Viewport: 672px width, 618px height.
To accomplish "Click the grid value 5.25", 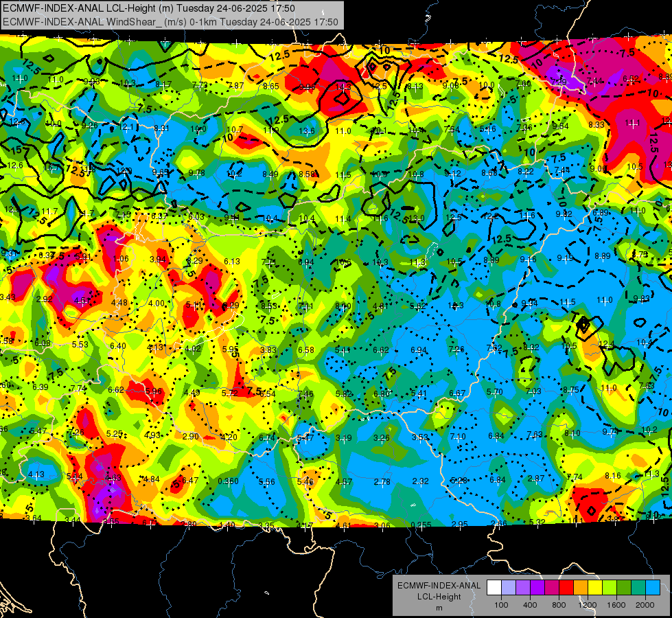I will point(115,433).
